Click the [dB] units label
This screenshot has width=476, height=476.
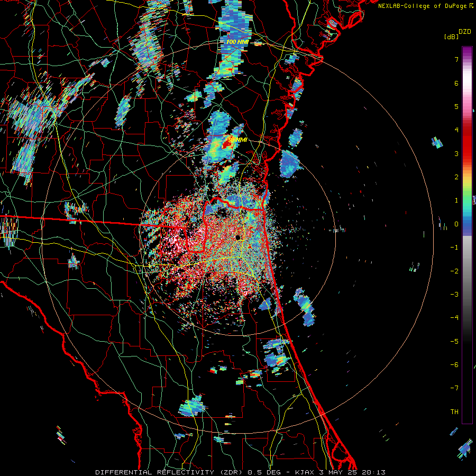tap(451, 36)
